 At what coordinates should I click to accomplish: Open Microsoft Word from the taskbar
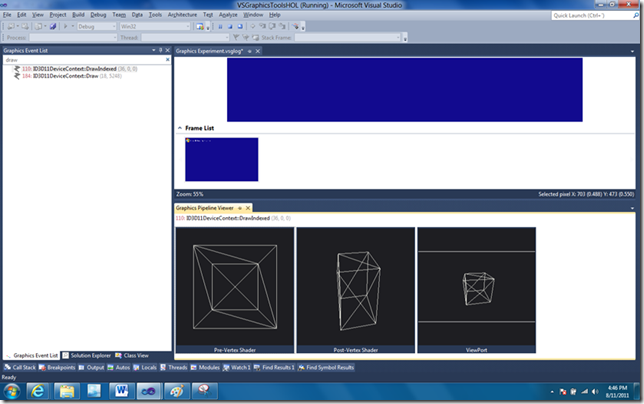[x=122, y=391]
